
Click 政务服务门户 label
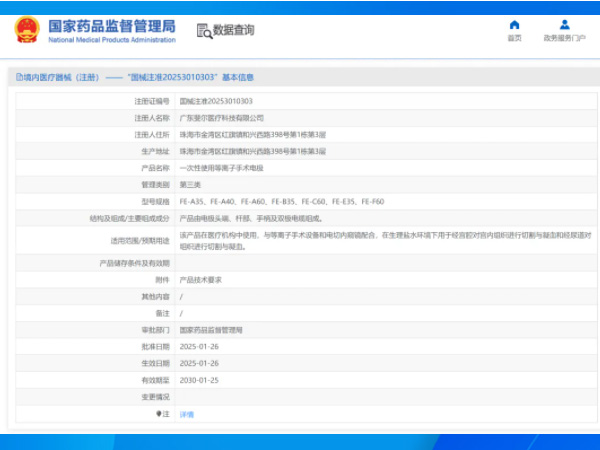click(x=564, y=38)
